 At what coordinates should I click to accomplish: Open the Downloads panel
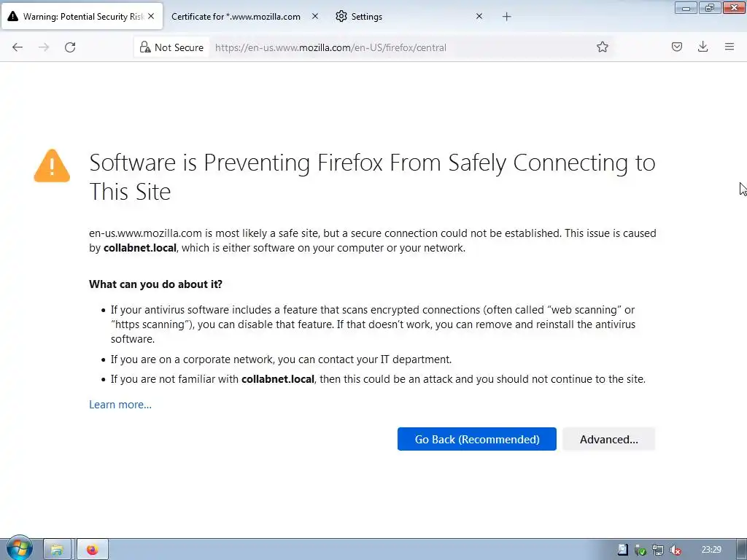(703, 47)
